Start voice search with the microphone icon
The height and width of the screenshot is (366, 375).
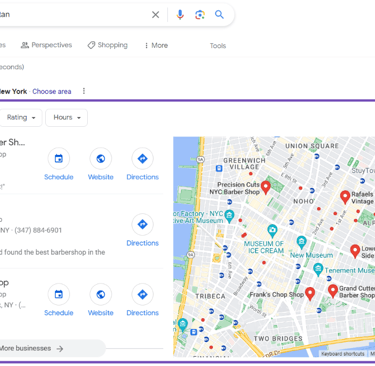[x=180, y=15]
